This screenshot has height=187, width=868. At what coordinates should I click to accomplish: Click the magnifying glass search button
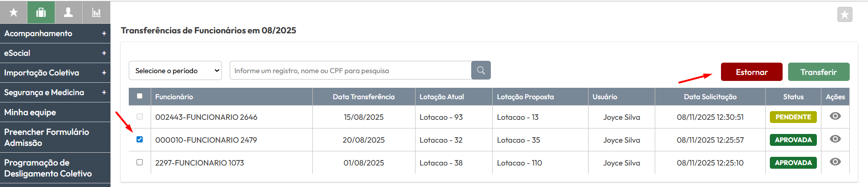[481, 70]
